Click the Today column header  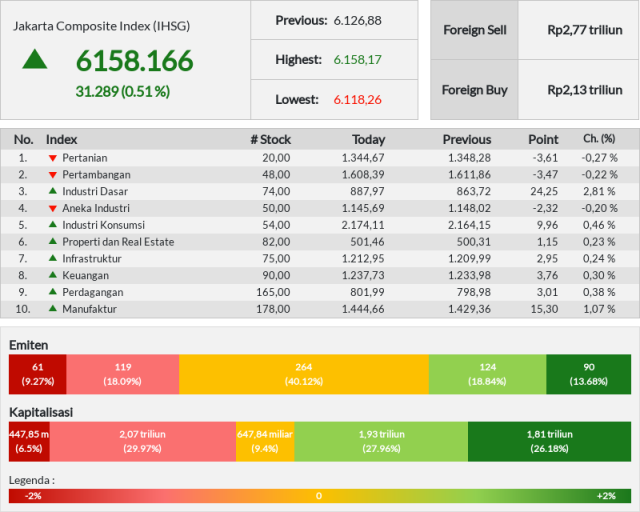tap(369, 140)
